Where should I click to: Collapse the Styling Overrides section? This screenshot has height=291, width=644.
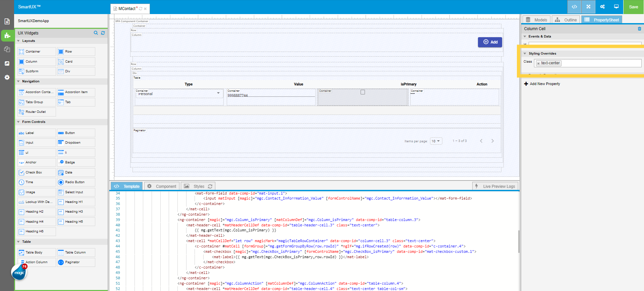tap(525, 54)
